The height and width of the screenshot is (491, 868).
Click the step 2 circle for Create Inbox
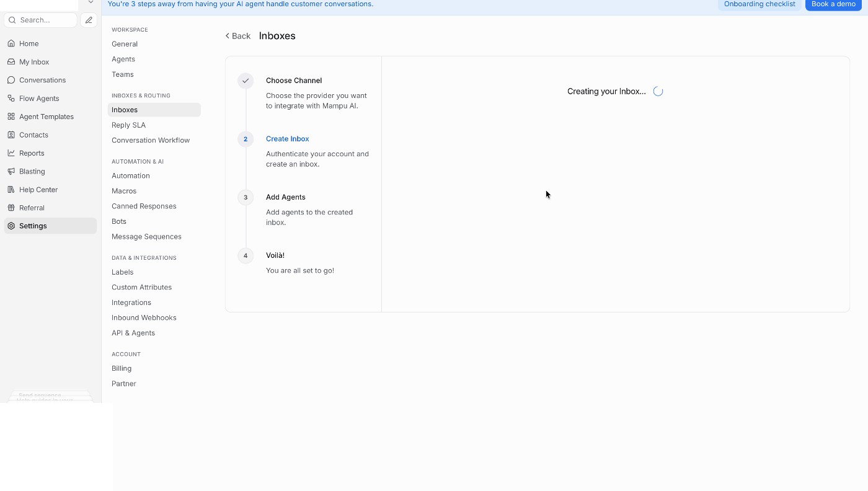[x=246, y=139]
